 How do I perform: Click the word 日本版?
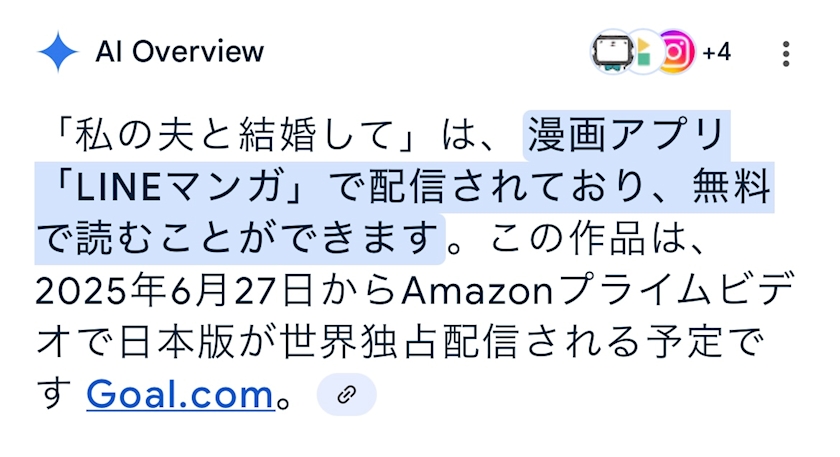click(176, 342)
